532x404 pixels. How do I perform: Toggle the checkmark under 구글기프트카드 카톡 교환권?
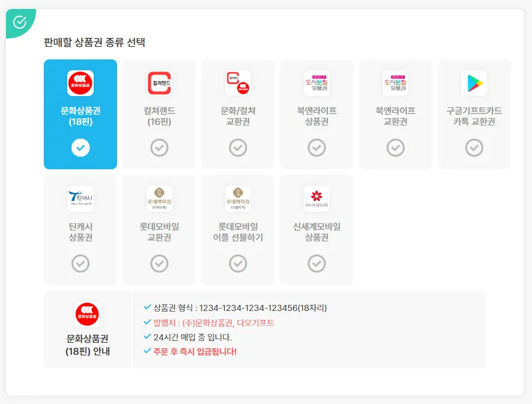pyautogui.click(x=474, y=148)
